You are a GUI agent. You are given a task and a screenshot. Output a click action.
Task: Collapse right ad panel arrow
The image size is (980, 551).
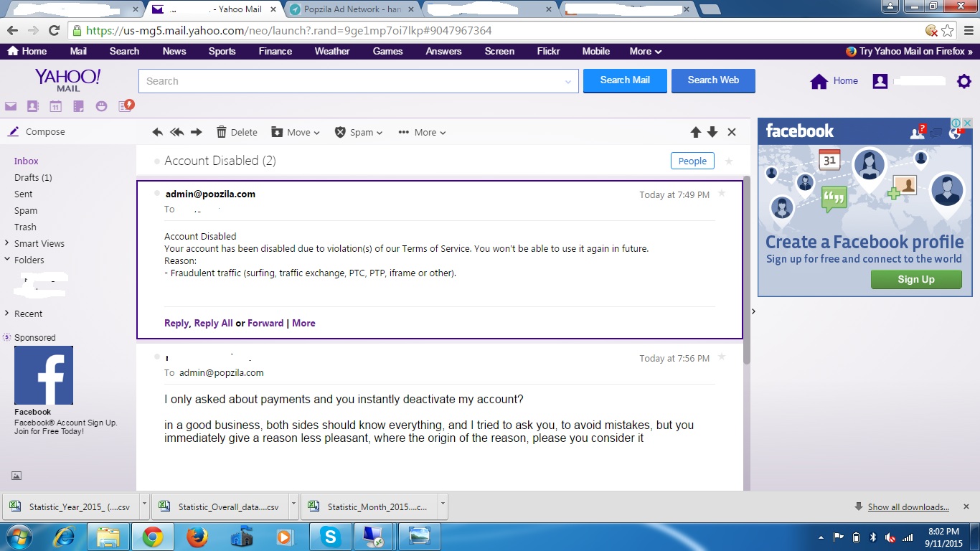click(752, 311)
